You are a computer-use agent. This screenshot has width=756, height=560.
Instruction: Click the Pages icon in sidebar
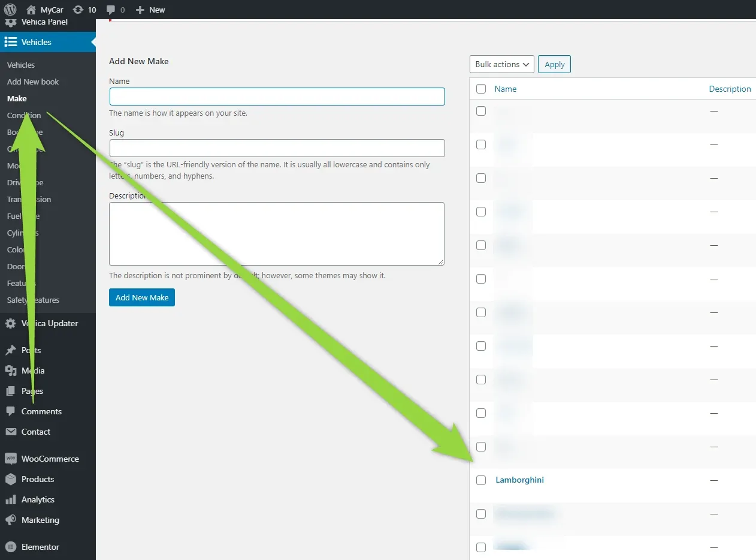10,391
